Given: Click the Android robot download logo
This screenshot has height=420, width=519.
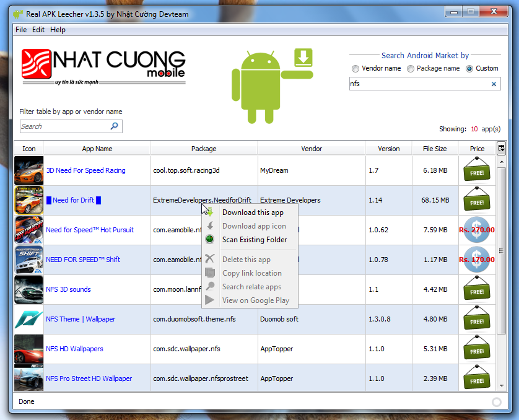Looking at the screenshot, I should click(x=272, y=85).
